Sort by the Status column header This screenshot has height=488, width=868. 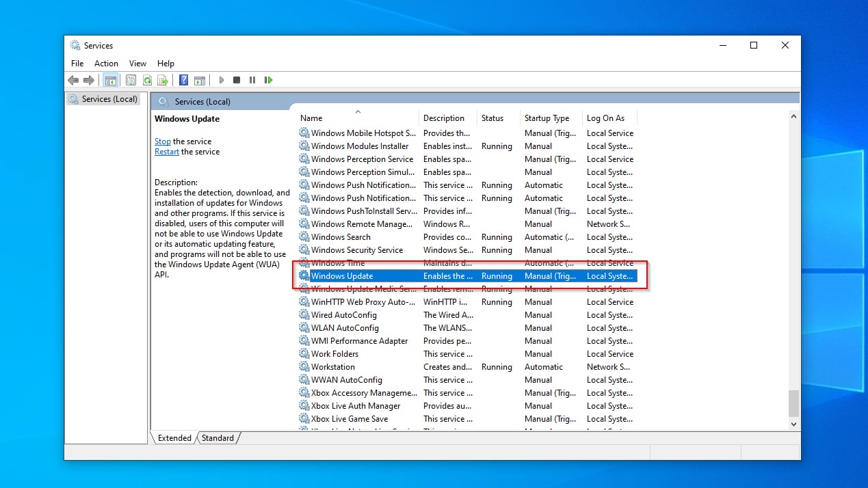coord(492,118)
